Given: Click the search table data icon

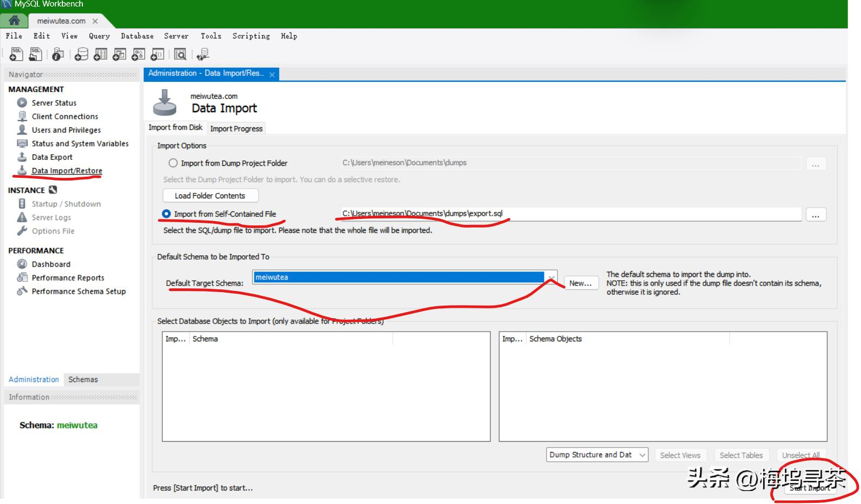Looking at the screenshot, I should 180,54.
